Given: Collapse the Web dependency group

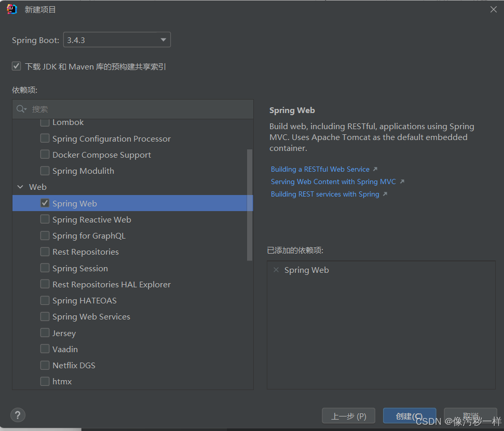Looking at the screenshot, I should [x=20, y=187].
